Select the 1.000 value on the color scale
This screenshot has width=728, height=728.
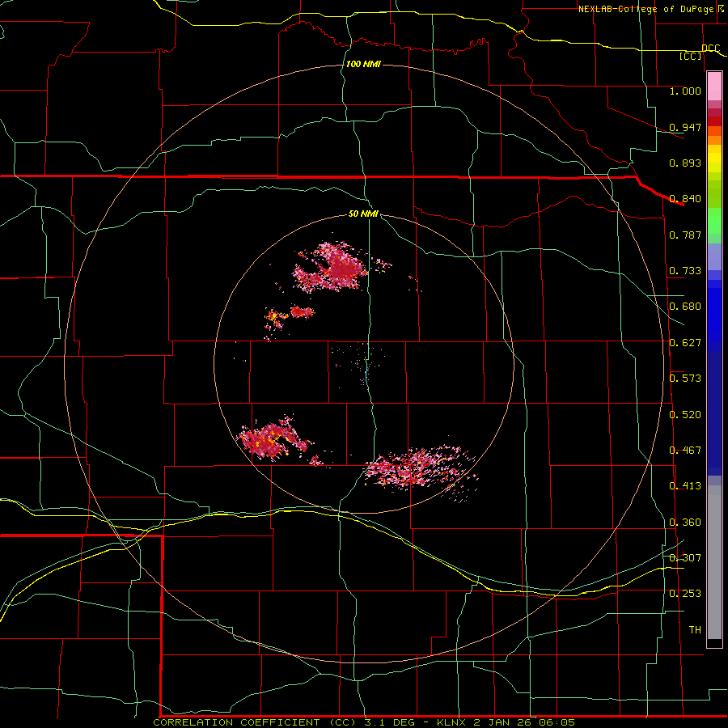coord(685,91)
